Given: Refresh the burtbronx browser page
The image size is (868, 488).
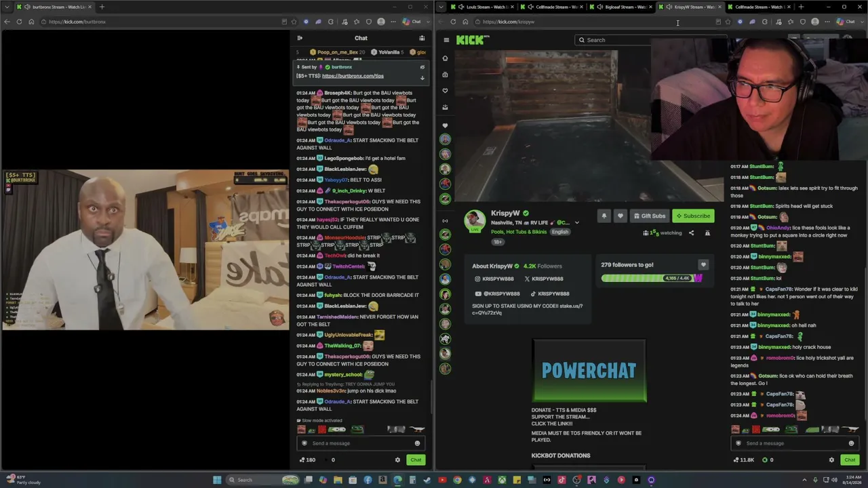Looking at the screenshot, I should pyautogui.click(x=19, y=22).
